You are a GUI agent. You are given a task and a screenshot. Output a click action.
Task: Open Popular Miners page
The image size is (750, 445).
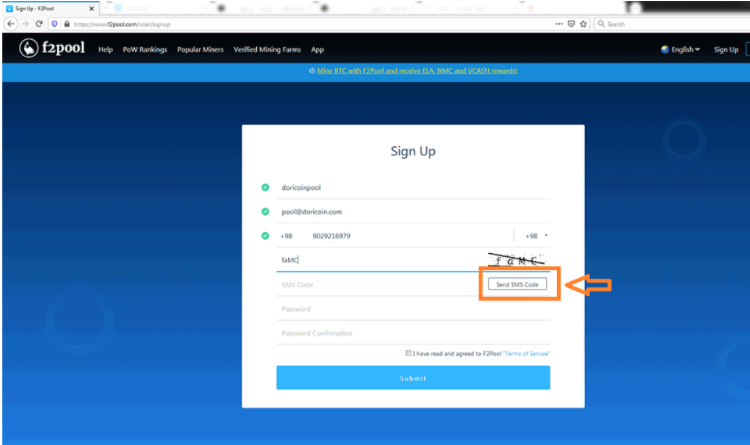coord(200,50)
